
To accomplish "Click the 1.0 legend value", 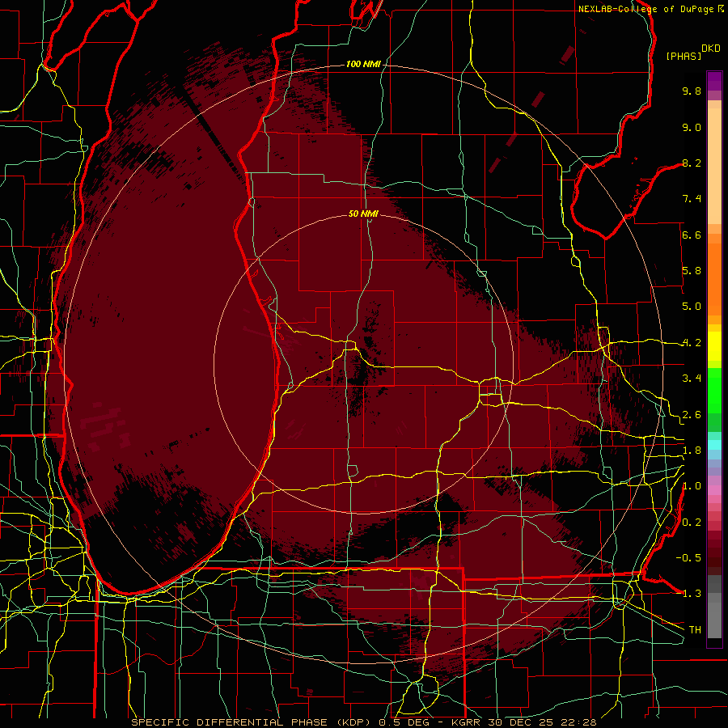I will click(x=692, y=486).
